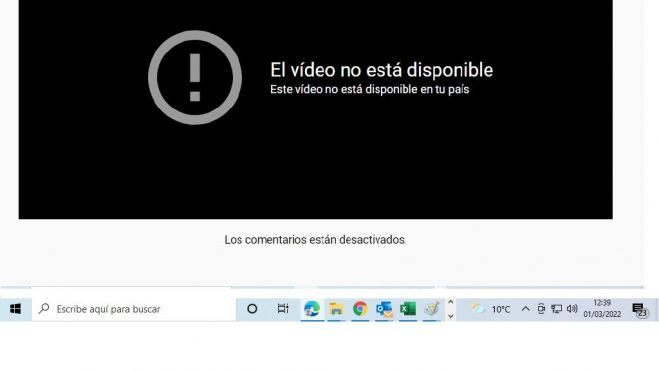Open the paint-tool app beside Excel
The image size is (659, 371).
click(432, 309)
